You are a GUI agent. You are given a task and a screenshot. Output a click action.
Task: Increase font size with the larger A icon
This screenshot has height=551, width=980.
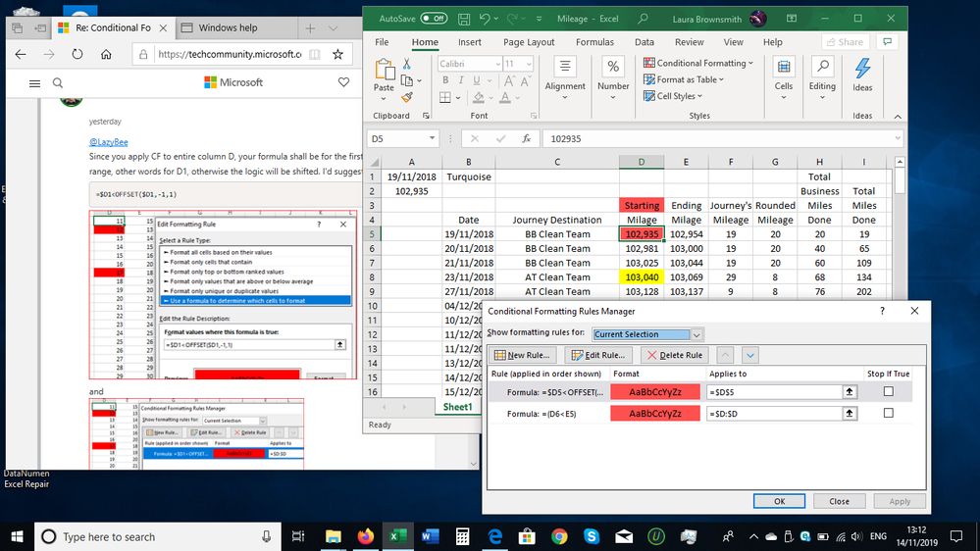tap(509, 80)
